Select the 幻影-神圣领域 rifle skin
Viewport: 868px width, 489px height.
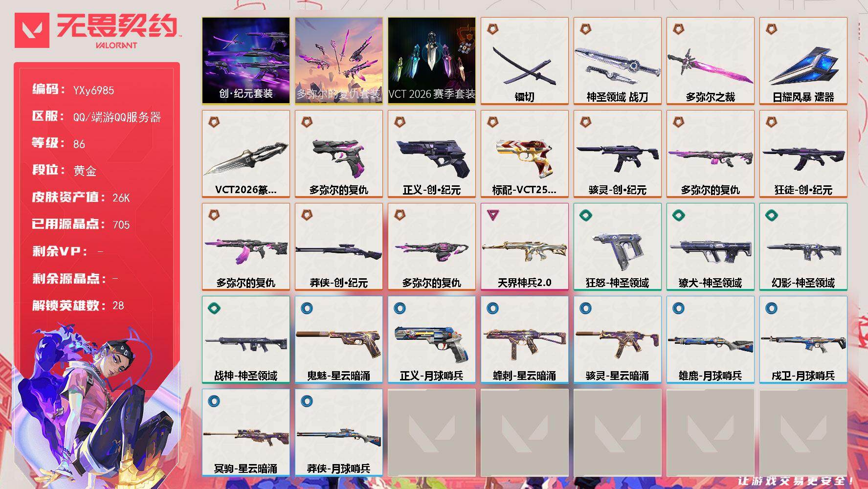pos(803,246)
